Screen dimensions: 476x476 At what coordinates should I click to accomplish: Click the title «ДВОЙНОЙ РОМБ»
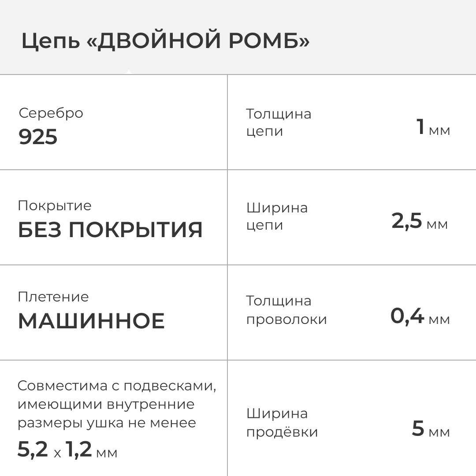(x=195, y=41)
